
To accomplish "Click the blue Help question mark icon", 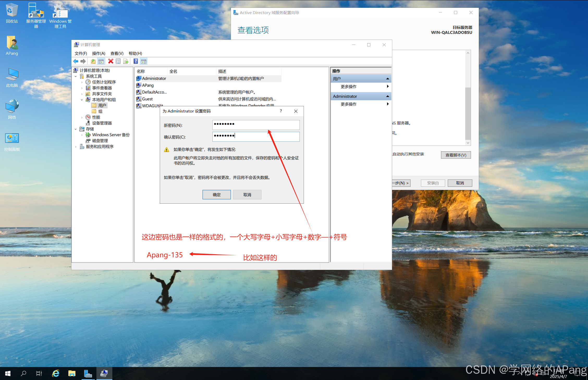I will [136, 61].
